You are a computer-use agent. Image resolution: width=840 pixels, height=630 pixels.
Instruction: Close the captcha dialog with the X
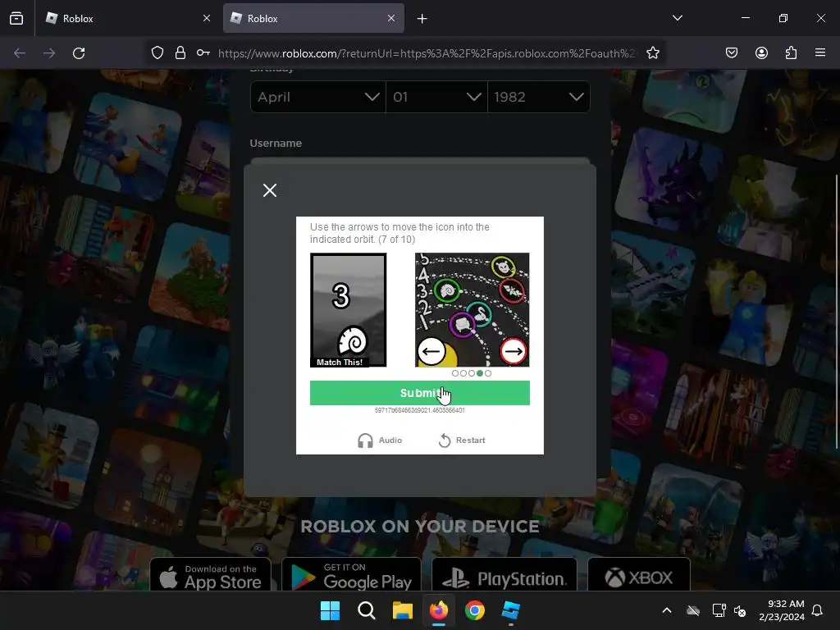tap(270, 190)
